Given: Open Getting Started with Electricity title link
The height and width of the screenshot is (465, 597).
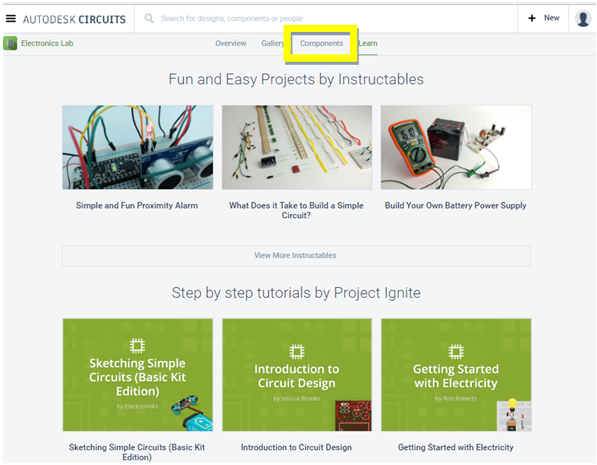Looking at the screenshot, I should [x=456, y=447].
